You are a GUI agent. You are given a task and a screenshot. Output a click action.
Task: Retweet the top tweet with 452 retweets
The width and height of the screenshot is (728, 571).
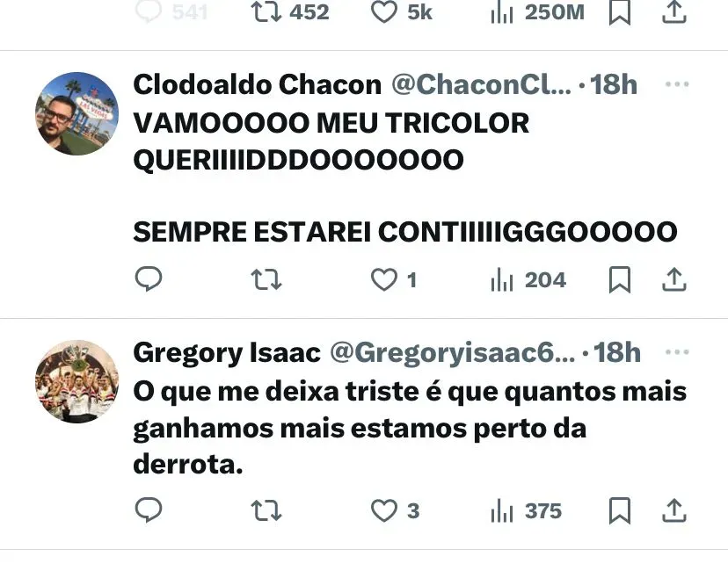pos(266,12)
